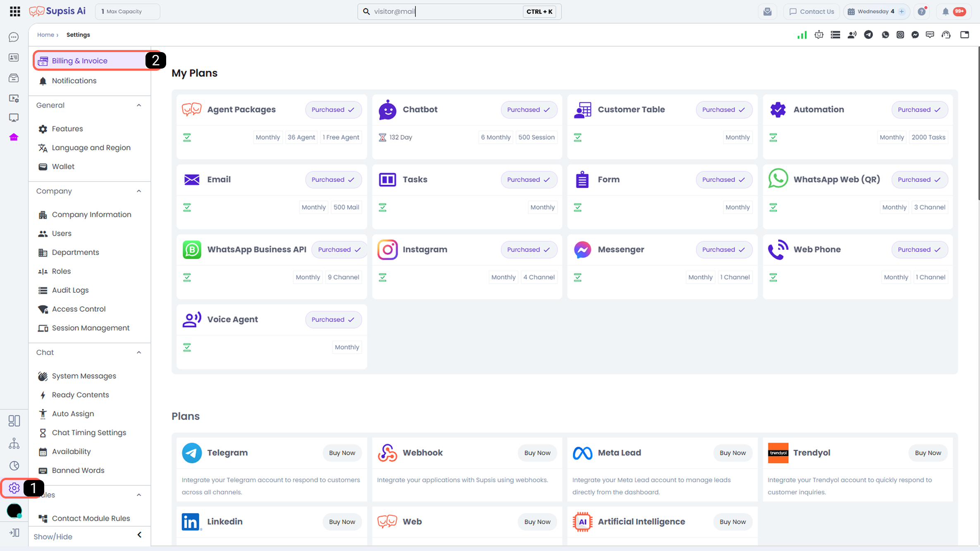The height and width of the screenshot is (551, 980).
Task: Click the voice agent icon in header toolbar
Action: tap(852, 35)
